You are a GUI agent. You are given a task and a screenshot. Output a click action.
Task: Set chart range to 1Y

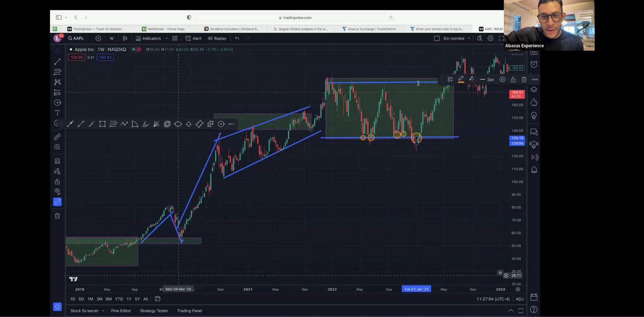129,299
